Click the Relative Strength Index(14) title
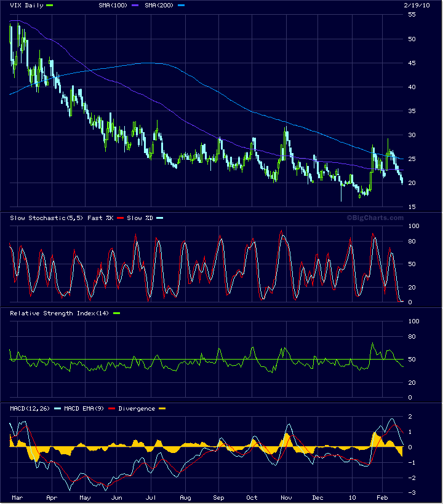This screenshot has width=443, height=504. click(60, 313)
